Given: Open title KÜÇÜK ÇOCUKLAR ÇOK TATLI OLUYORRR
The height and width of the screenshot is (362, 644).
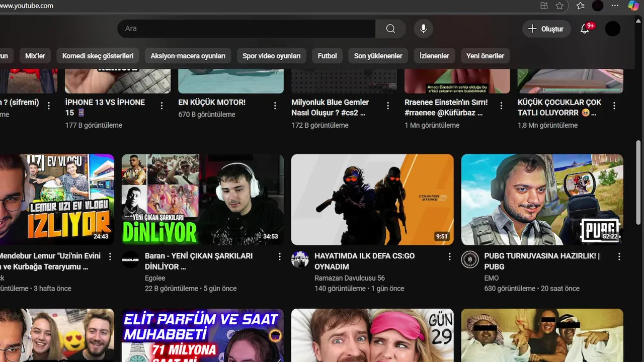Looking at the screenshot, I should (x=559, y=108).
